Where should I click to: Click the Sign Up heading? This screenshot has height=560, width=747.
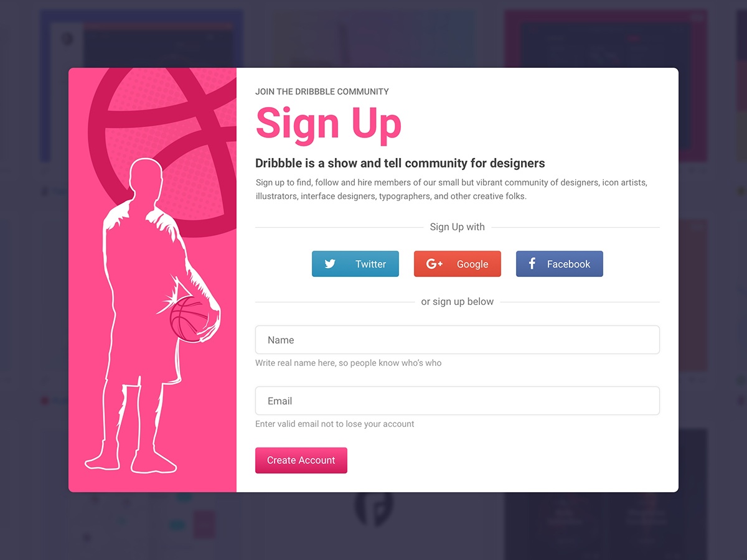[329, 124]
